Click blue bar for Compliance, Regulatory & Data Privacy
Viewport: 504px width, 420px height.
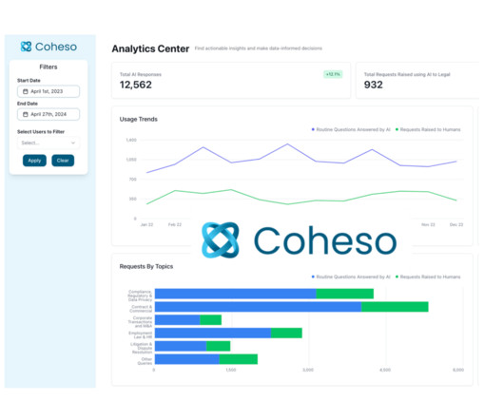click(x=236, y=294)
